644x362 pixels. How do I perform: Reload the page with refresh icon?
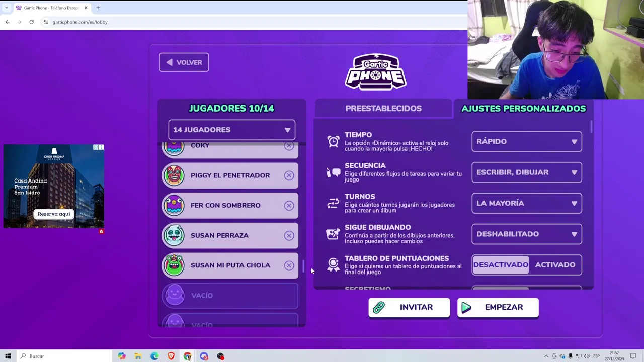(31, 22)
